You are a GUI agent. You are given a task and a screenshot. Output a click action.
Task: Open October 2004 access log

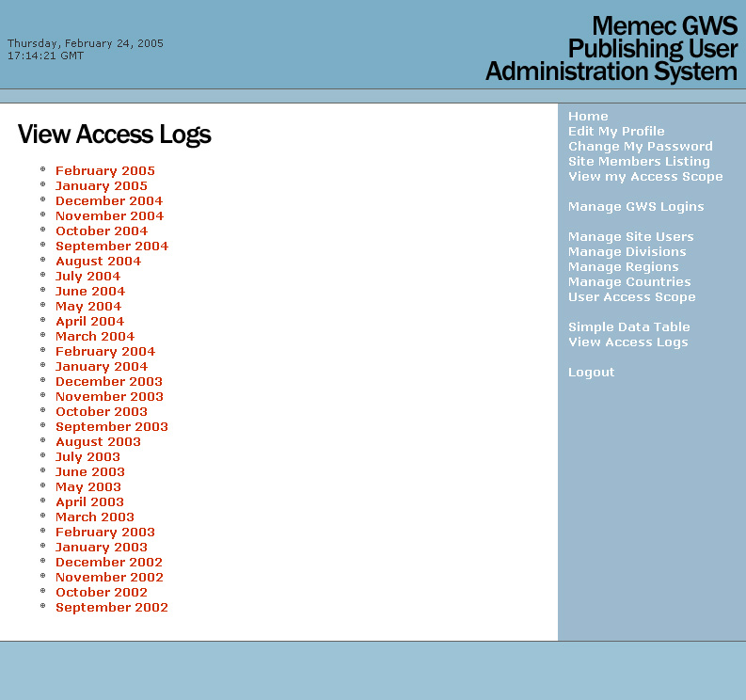tap(102, 231)
